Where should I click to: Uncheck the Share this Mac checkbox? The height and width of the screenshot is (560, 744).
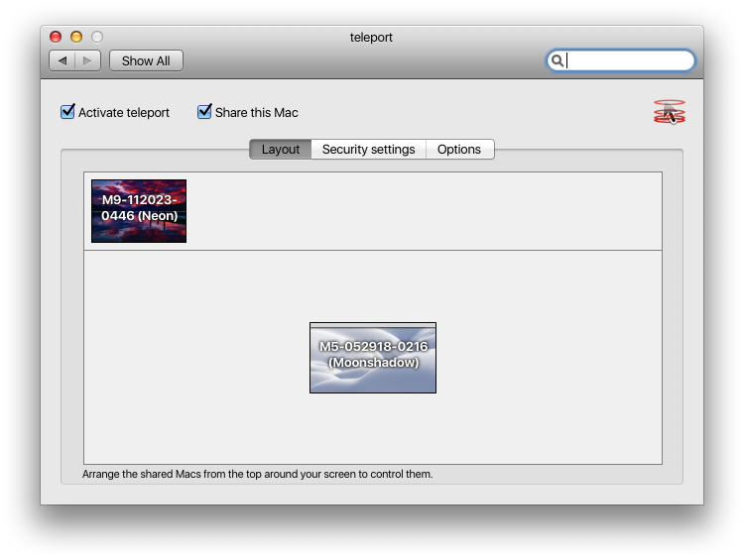205,112
